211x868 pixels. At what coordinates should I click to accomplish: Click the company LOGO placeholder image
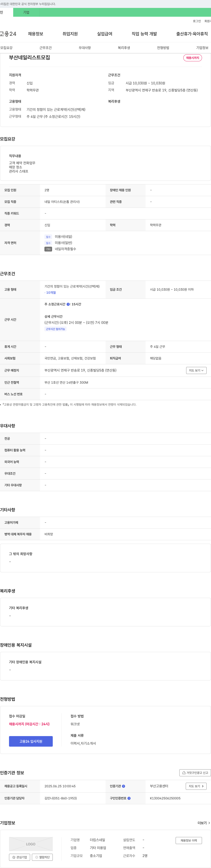pyautogui.click(x=31, y=844)
